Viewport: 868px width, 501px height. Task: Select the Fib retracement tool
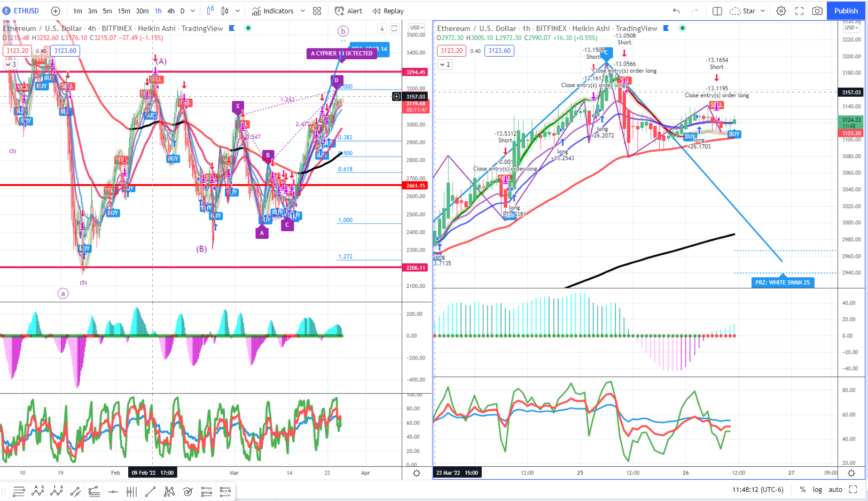pyautogui.click(x=206, y=491)
